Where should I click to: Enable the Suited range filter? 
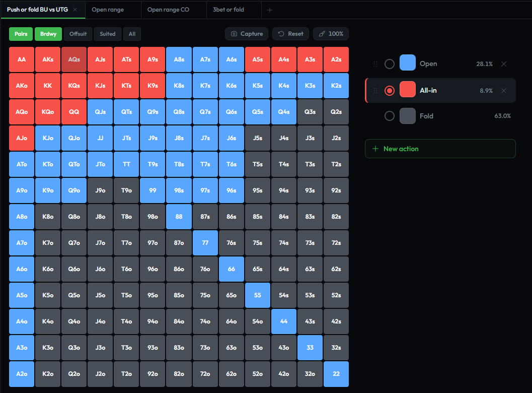pyautogui.click(x=108, y=34)
